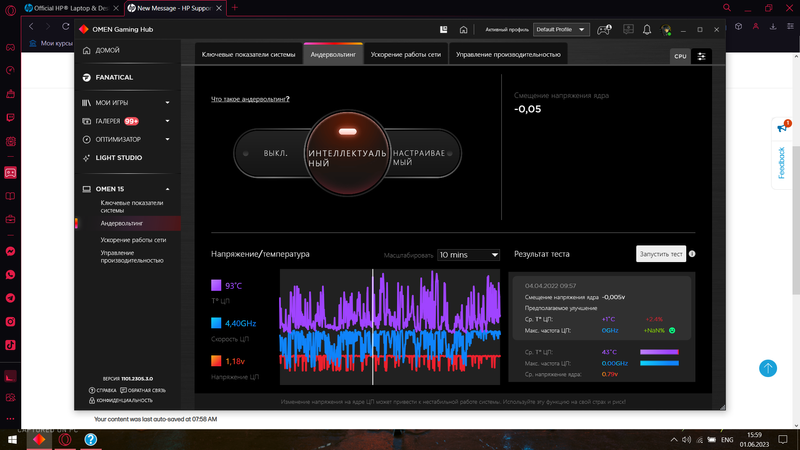The width and height of the screenshot is (800, 450).
Task: Click the browser search icon in tab bar
Action: (x=727, y=8)
